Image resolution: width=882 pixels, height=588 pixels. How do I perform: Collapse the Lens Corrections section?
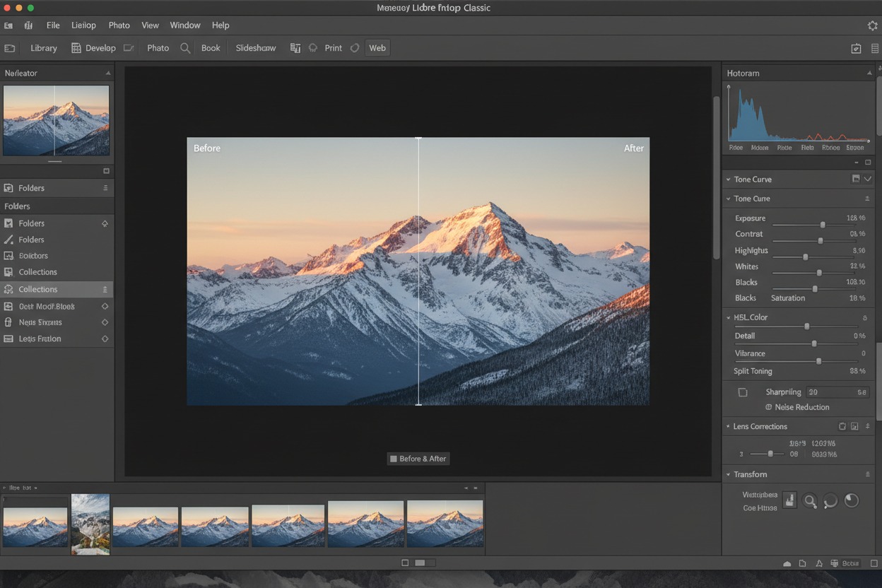[728, 426]
